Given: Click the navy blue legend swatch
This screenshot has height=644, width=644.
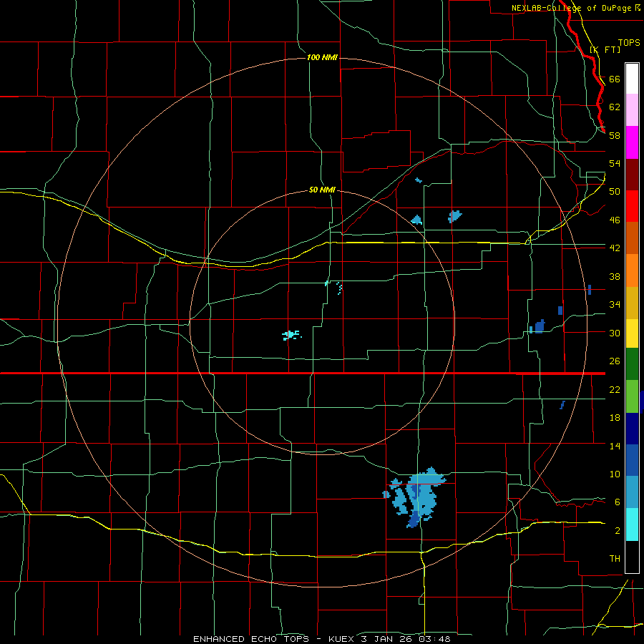Looking at the screenshot, I should (632, 429).
